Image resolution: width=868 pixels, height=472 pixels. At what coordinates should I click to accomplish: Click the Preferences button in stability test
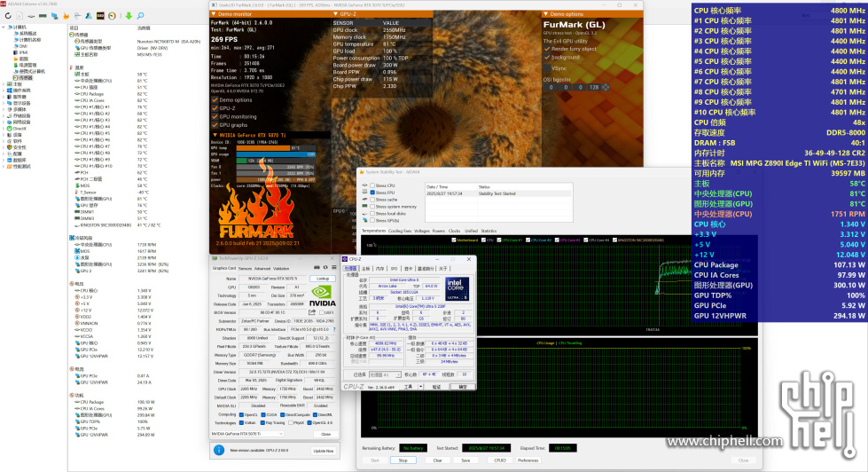(528, 460)
